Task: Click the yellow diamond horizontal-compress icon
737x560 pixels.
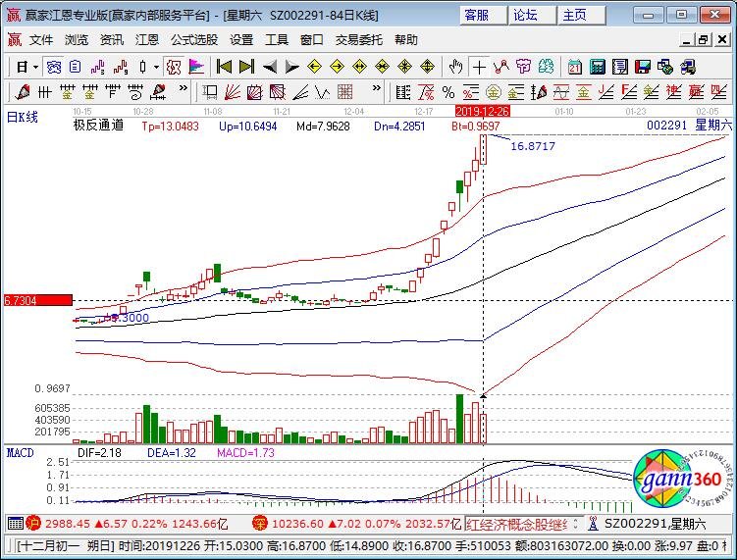Action: 382,67
